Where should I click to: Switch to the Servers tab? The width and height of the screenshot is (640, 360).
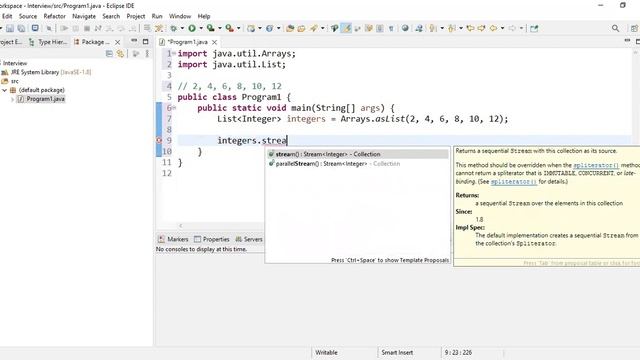(249, 239)
